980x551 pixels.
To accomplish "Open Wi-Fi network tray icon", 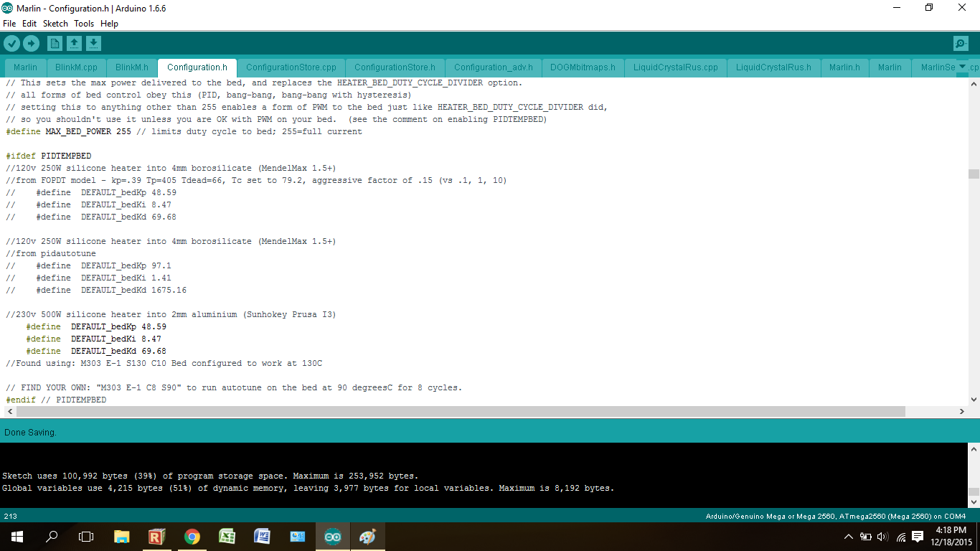I will click(x=901, y=537).
